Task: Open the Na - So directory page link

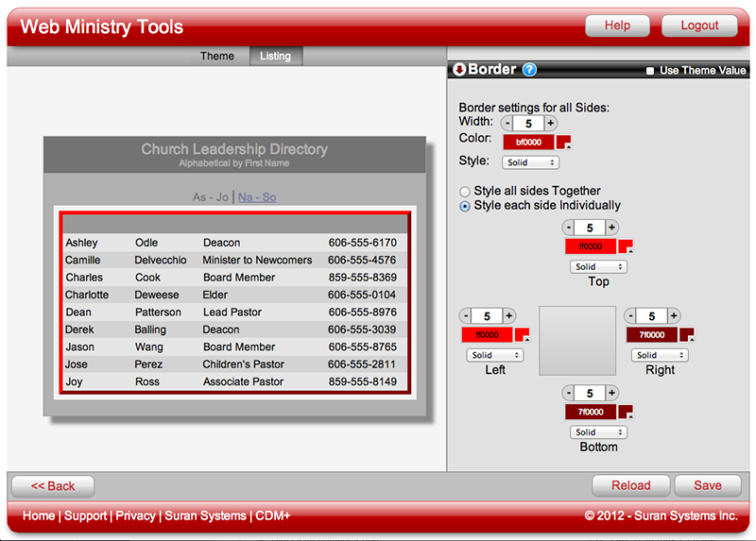Action: coord(257,197)
